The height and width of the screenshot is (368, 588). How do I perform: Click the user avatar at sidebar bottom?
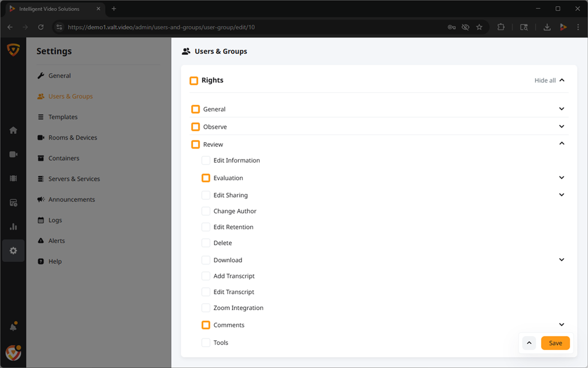tap(13, 353)
